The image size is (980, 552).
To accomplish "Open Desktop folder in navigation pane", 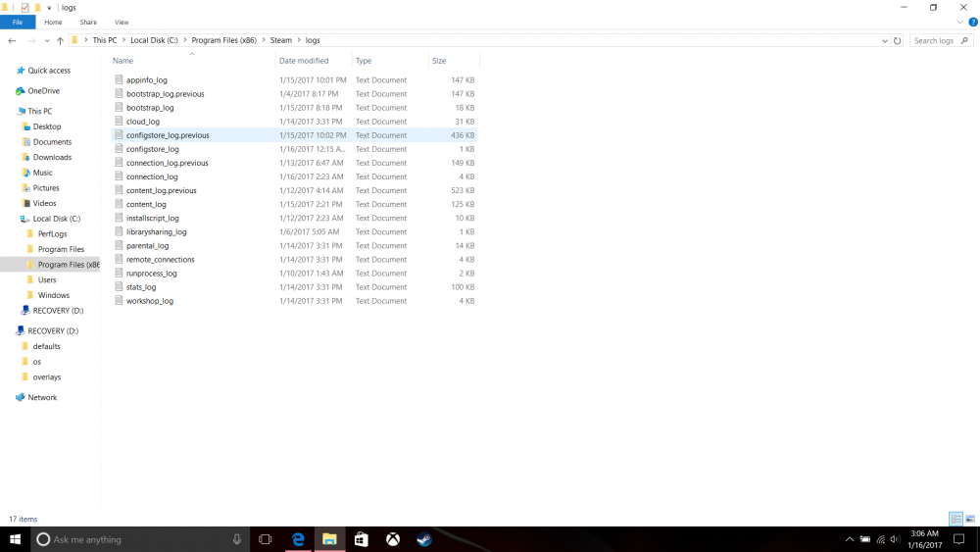I will pos(47,126).
